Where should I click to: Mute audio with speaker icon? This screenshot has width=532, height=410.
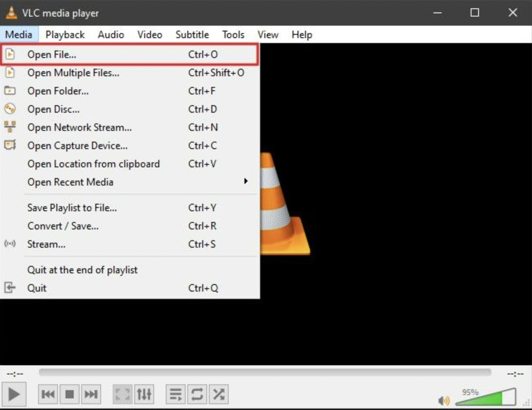point(444,400)
